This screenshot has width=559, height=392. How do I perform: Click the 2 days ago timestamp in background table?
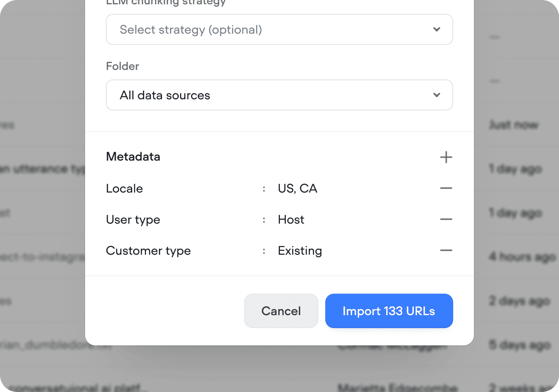click(520, 301)
